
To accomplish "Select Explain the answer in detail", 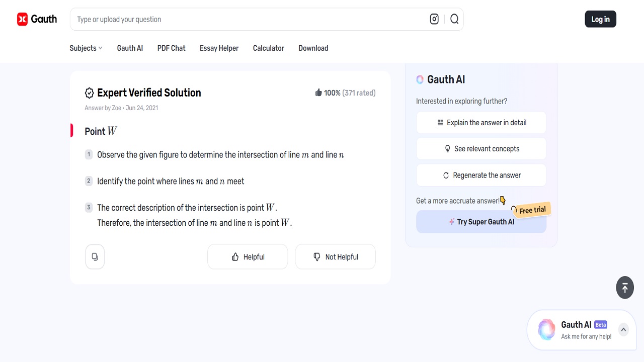I will tap(481, 123).
